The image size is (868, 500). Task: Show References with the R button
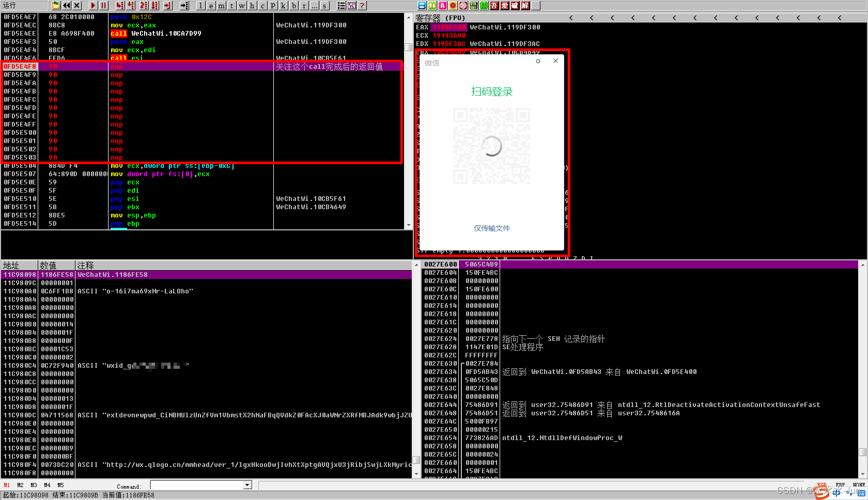tap(304, 6)
